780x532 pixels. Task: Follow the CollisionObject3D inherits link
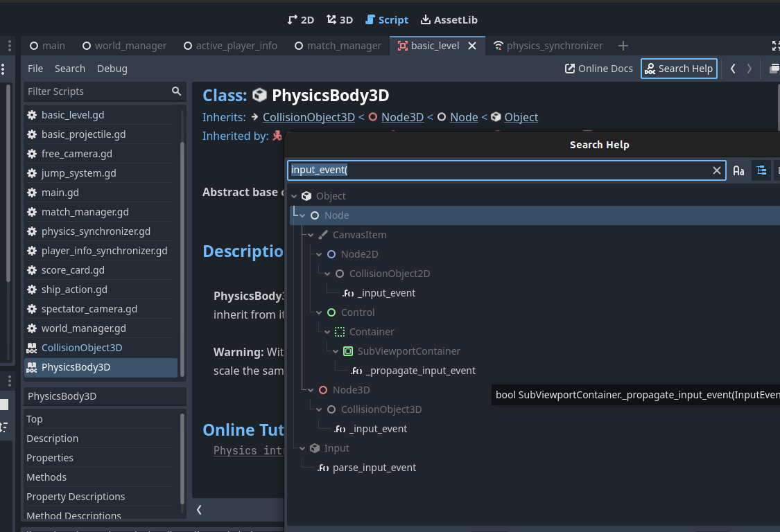(309, 117)
